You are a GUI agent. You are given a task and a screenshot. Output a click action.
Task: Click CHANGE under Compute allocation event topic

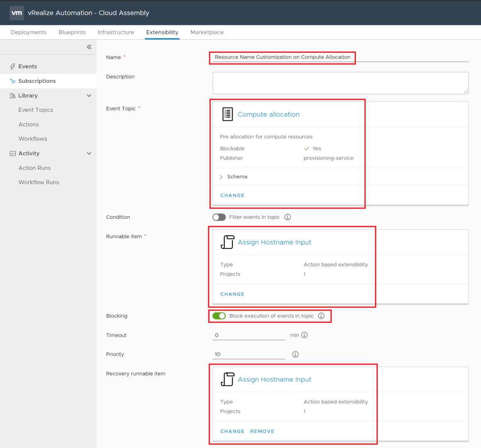[x=232, y=195]
